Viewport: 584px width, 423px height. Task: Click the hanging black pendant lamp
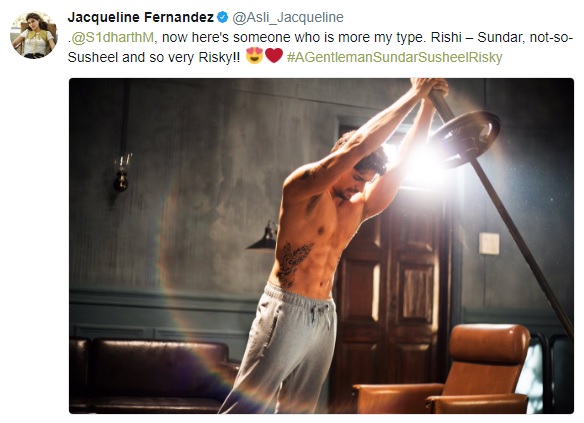(x=264, y=236)
